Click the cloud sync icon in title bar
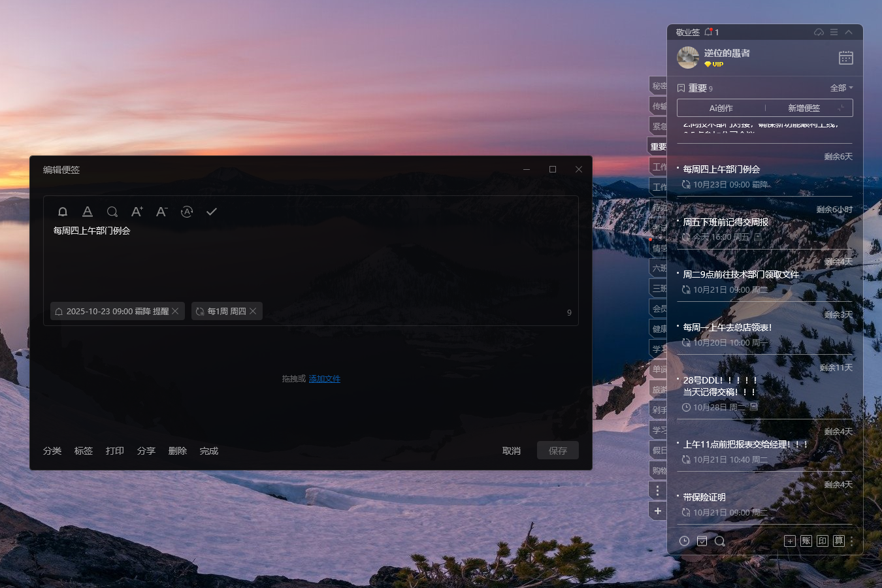Screen dimensions: 882x588 (819, 32)
